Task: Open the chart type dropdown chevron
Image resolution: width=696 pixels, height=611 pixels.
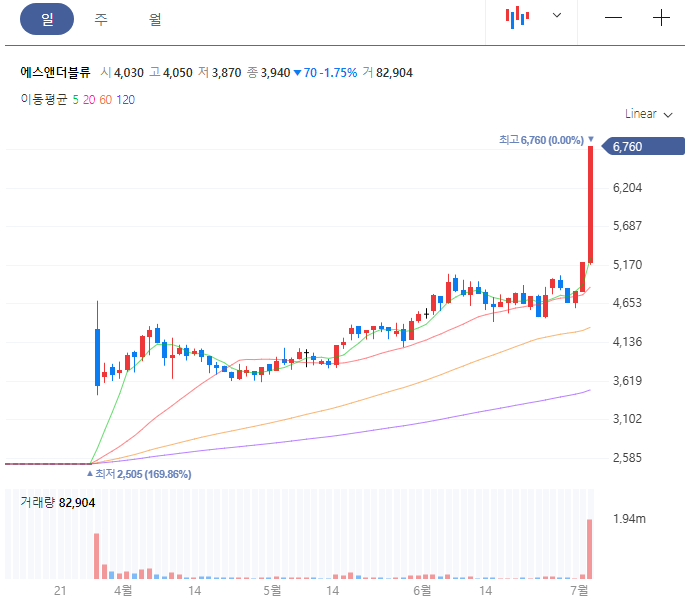Action: pyautogui.click(x=557, y=16)
